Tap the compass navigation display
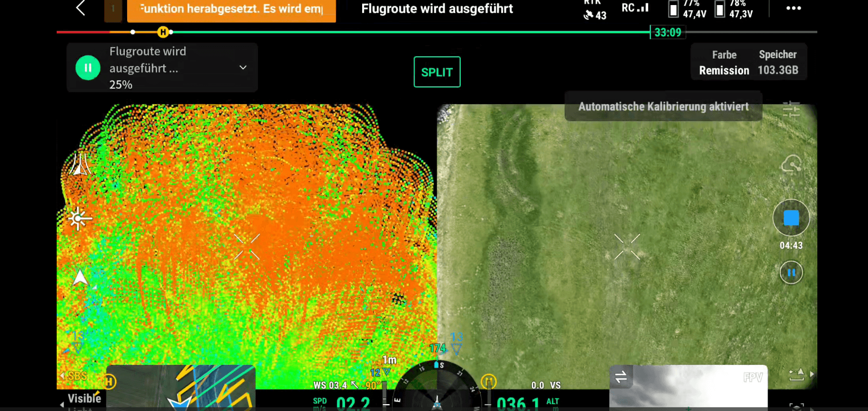 437,386
